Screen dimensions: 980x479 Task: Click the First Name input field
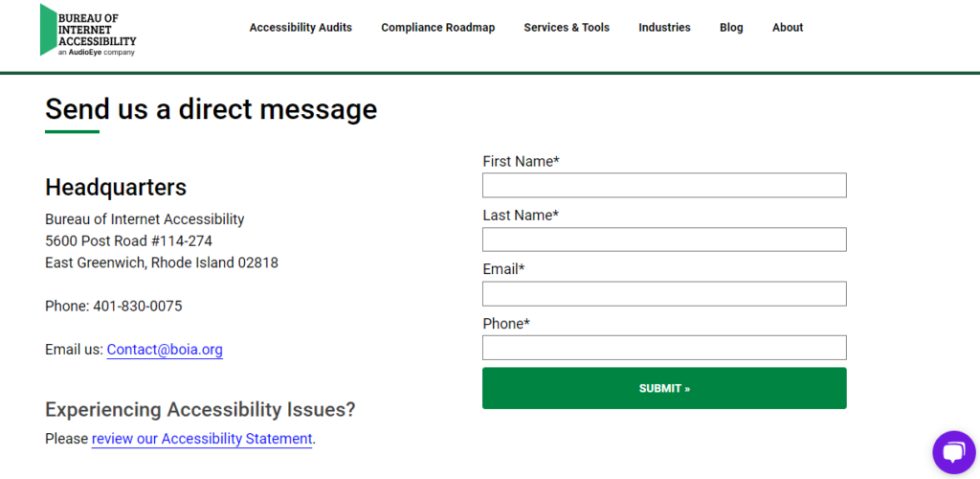(x=664, y=185)
